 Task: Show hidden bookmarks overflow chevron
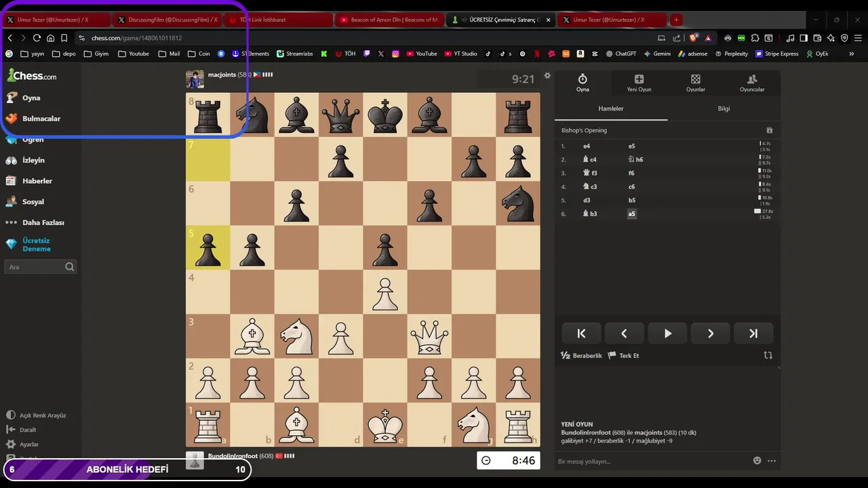pyautogui.click(x=852, y=54)
